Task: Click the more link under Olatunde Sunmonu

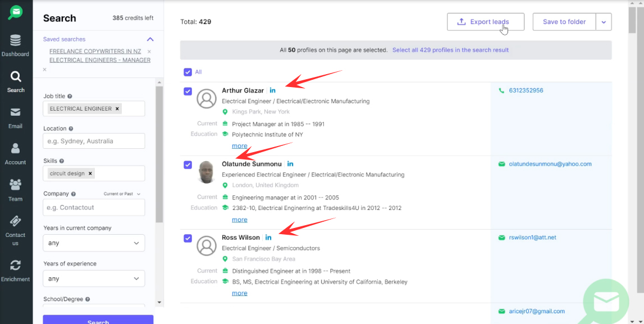Action: (x=239, y=220)
